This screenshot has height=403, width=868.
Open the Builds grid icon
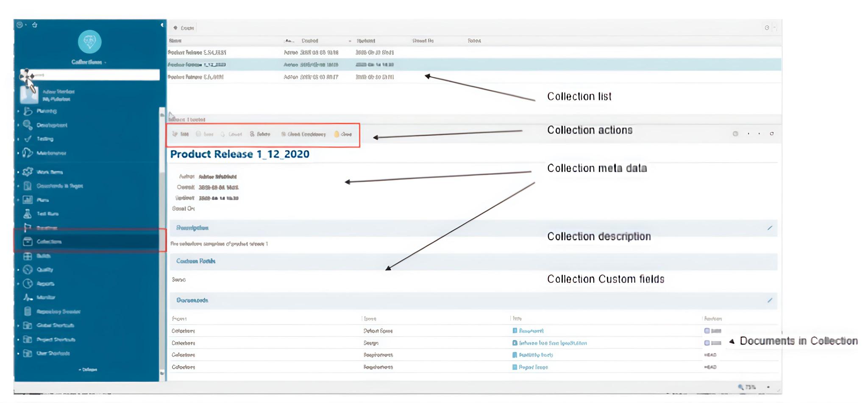(x=28, y=256)
